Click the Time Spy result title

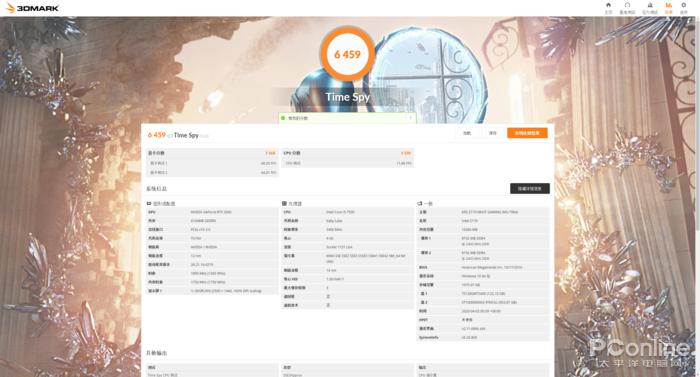pos(186,135)
